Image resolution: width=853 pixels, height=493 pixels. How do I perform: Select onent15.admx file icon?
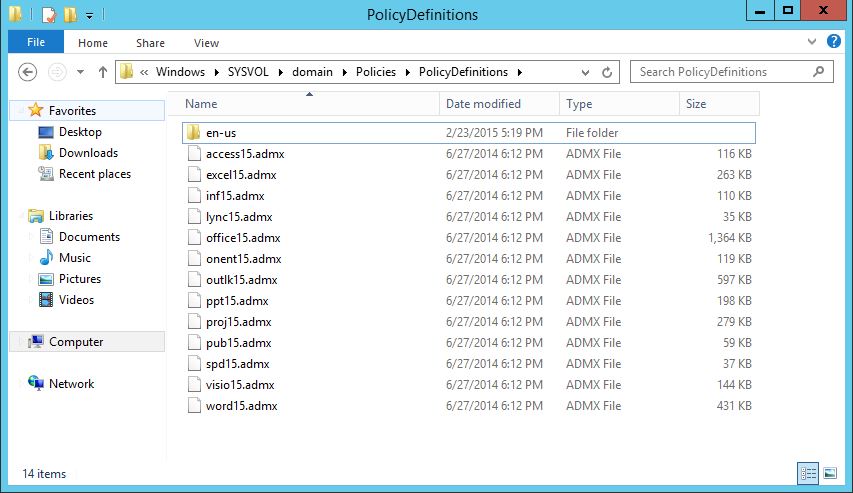(194, 258)
